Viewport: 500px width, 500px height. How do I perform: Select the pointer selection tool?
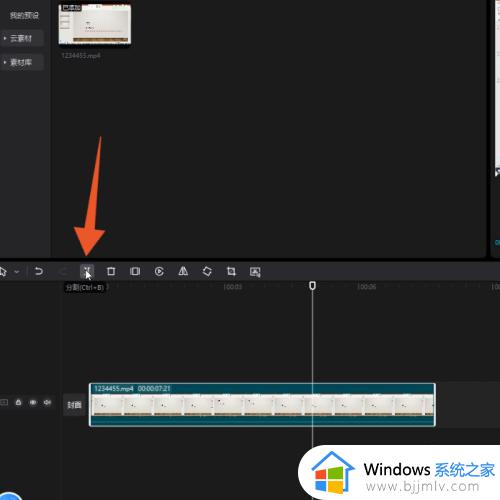coord(3,271)
